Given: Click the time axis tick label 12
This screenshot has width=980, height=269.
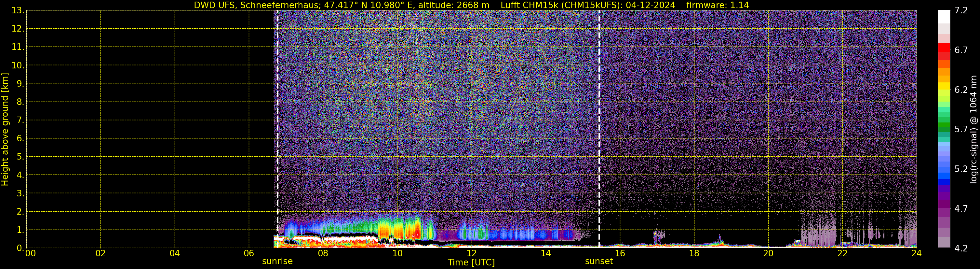Looking at the screenshot, I should click(471, 253).
